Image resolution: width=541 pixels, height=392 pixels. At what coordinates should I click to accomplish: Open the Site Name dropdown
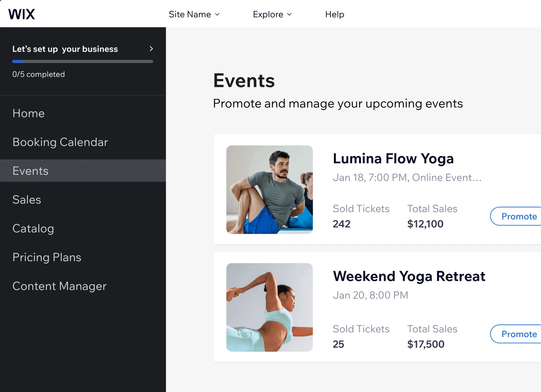pyautogui.click(x=194, y=14)
